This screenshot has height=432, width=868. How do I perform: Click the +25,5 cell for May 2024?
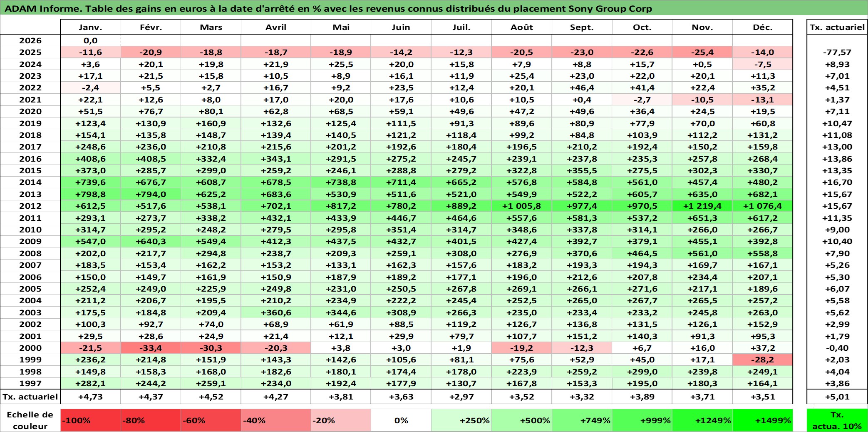click(x=341, y=64)
